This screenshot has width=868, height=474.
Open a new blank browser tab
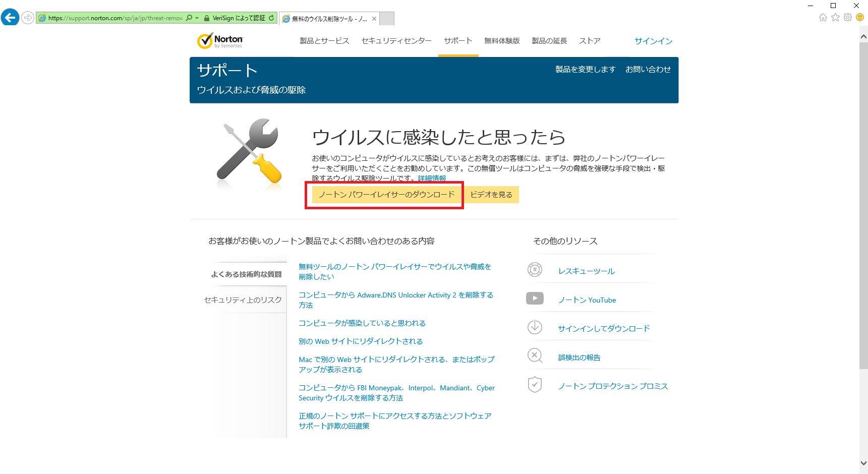387,19
